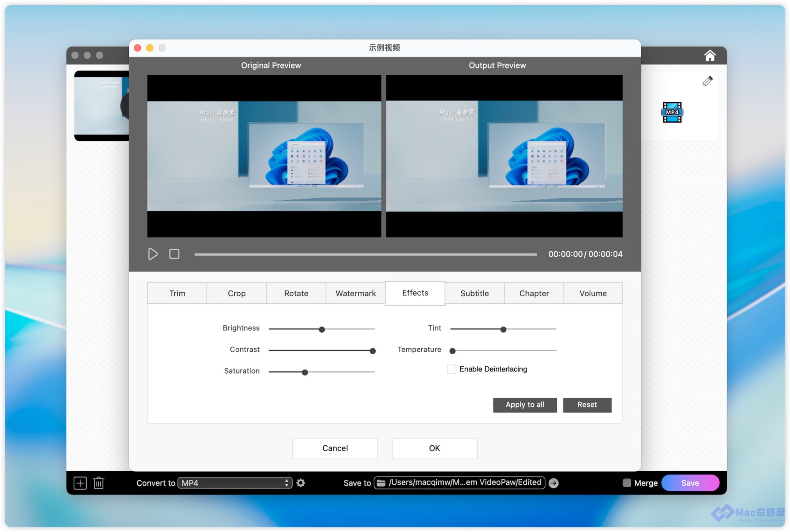Screen dimensions: 790x532
Task: Open the Subtitle tab
Action: pyautogui.click(x=474, y=294)
